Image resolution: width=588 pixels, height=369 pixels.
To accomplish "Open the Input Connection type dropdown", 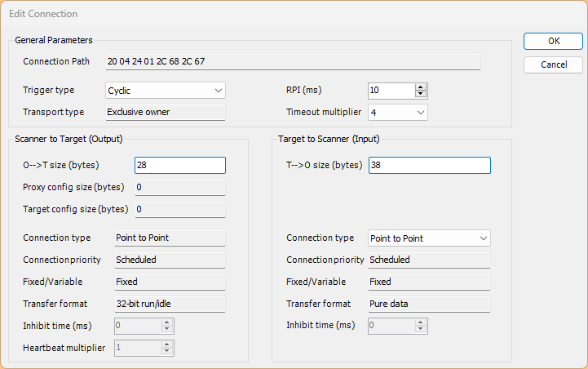I will pyautogui.click(x=429, y=238).
